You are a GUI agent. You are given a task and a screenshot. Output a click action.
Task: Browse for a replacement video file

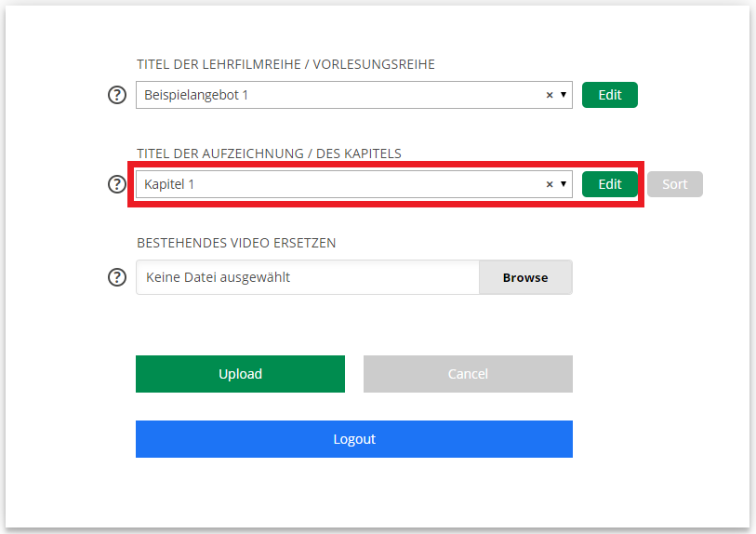(525, 277)
